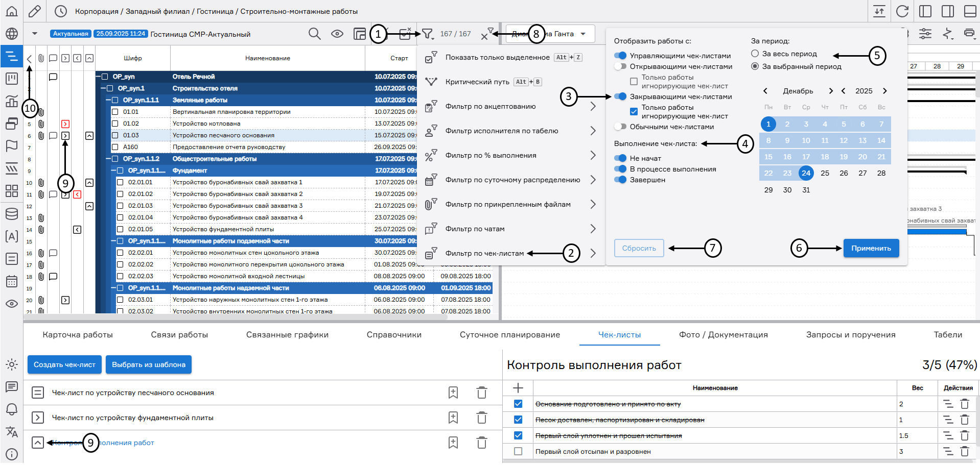
Task: Toggle the Управляющими чек-листами switch
Action: (x=620, y=56)
